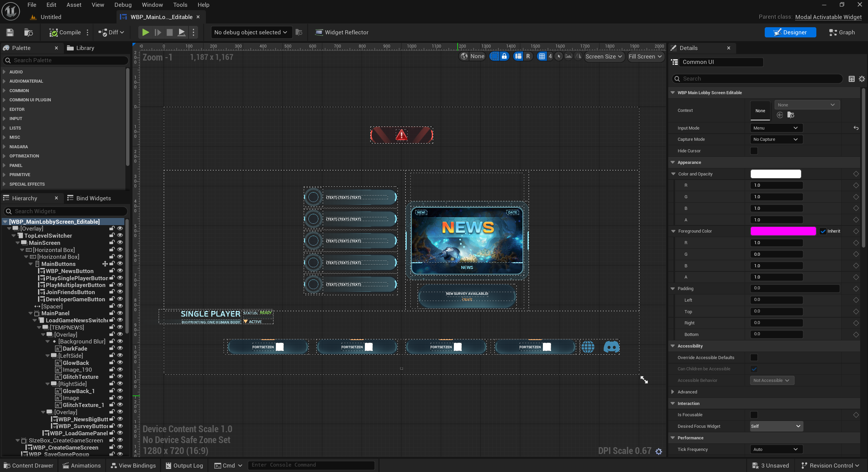Click the DPI Scale settings gear
Image resolution: width=868 pixels, height=472 pixels.
[659, 451]
